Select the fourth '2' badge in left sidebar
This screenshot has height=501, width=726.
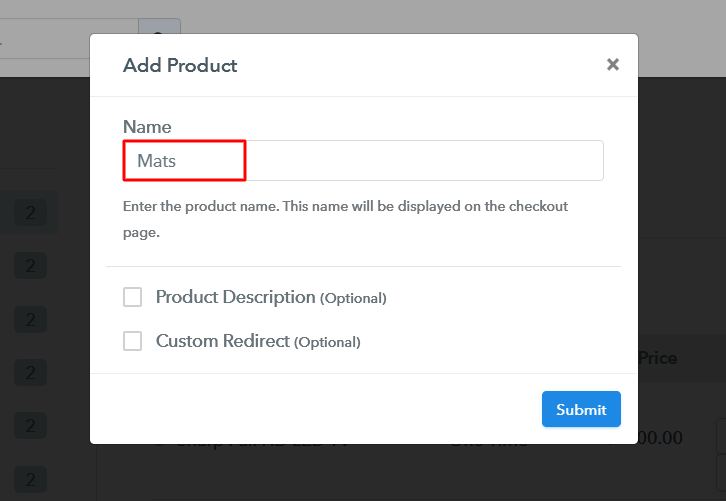30,373
